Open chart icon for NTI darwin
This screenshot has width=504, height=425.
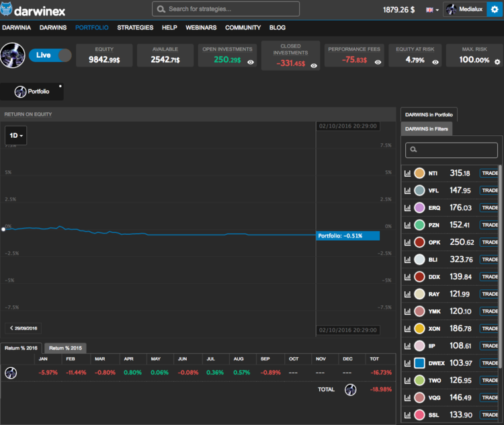pyautogui.click(x=407, y=173)
